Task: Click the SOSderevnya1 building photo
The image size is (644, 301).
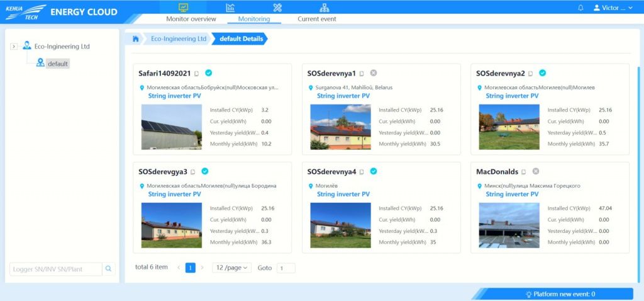Action: [340, 127]
